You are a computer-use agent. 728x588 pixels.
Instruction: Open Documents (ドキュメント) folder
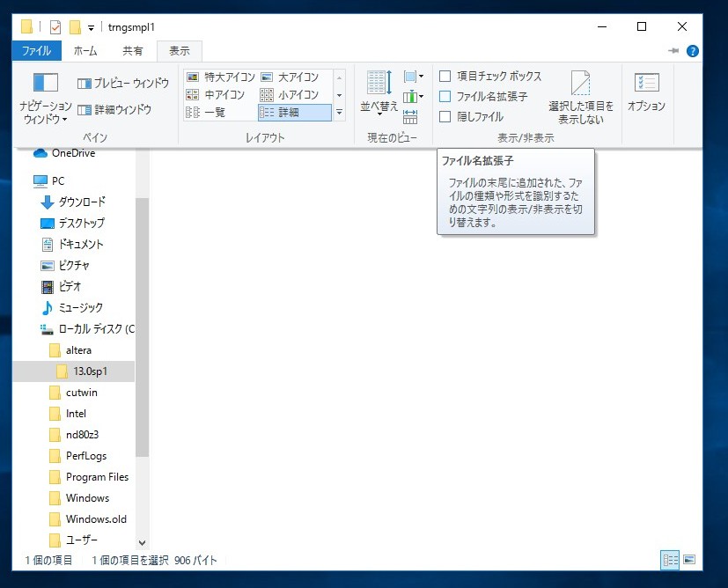coord(72,244)
